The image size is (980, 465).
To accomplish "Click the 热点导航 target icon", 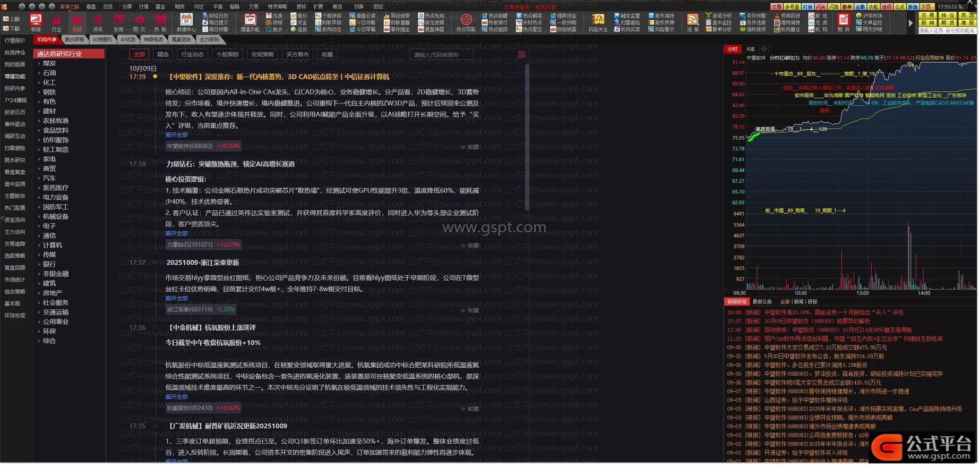I will coord(466,22).
